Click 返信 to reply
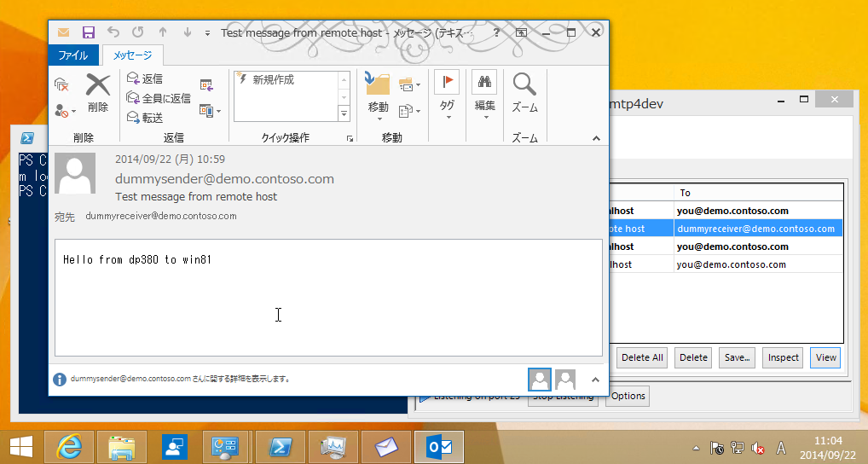Screen dimensions: 868x464 click(144, 78)
